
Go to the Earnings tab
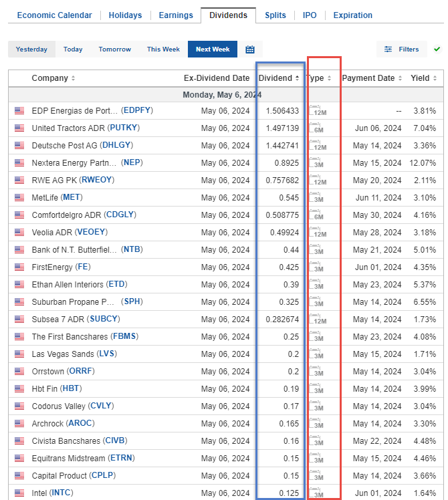point(176,15)
